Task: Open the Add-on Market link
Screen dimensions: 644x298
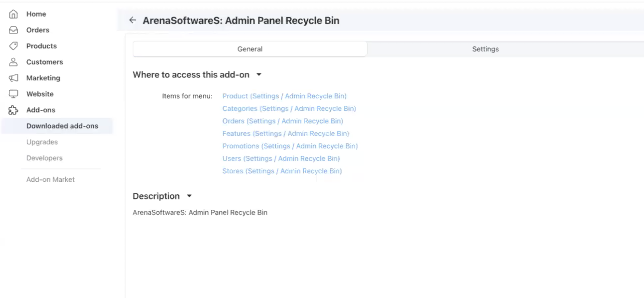Action: point(50,179)
